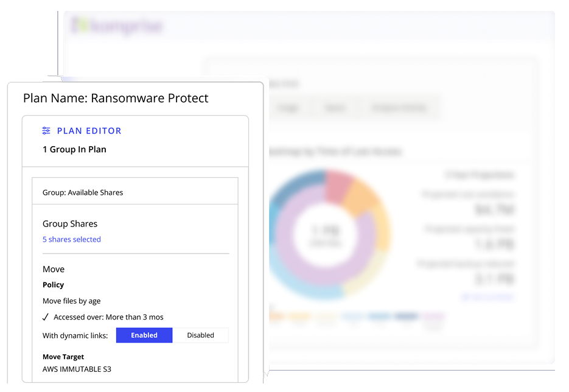Viewport: 569px width, 392px height.
Task: Click the plan title Ransomware Protect
Action: [149, 98]
